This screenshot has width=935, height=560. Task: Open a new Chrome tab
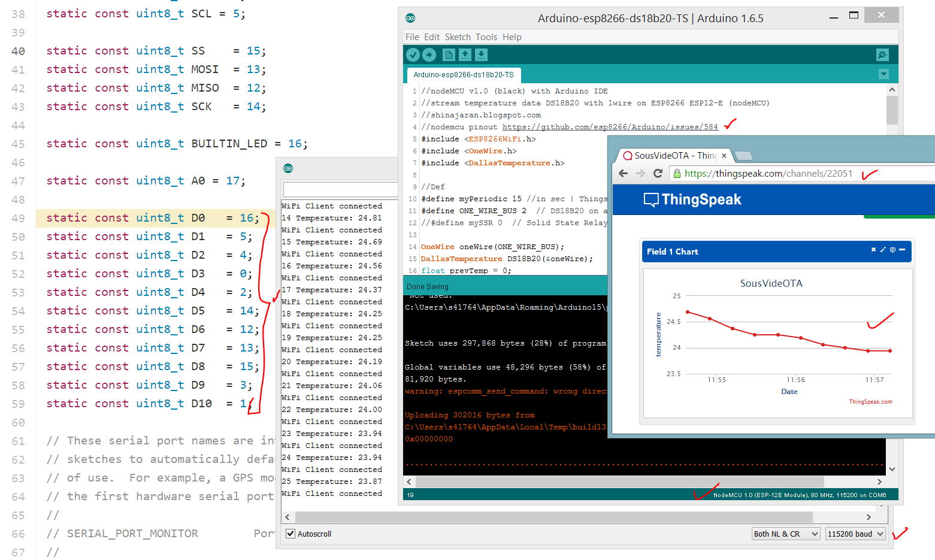[743, 156]
